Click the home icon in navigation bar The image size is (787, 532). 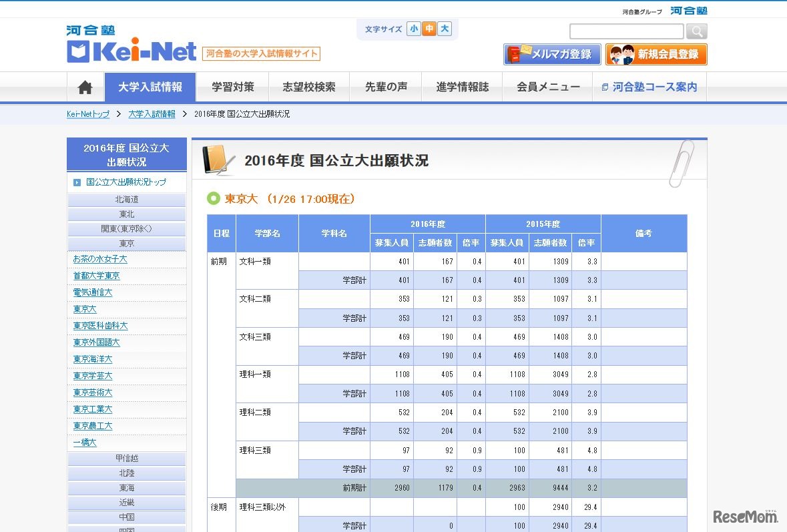pyautogui.click(x=85, y=87)
